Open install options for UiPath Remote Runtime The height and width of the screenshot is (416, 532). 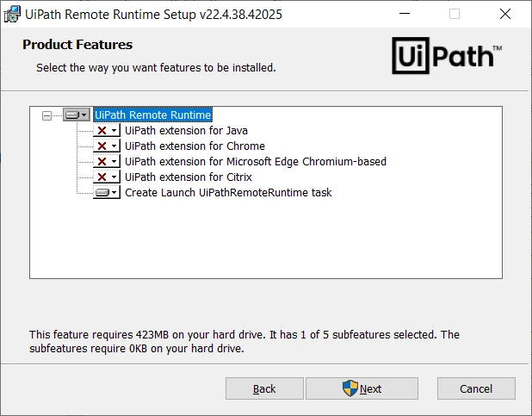(x=77, y=115)
